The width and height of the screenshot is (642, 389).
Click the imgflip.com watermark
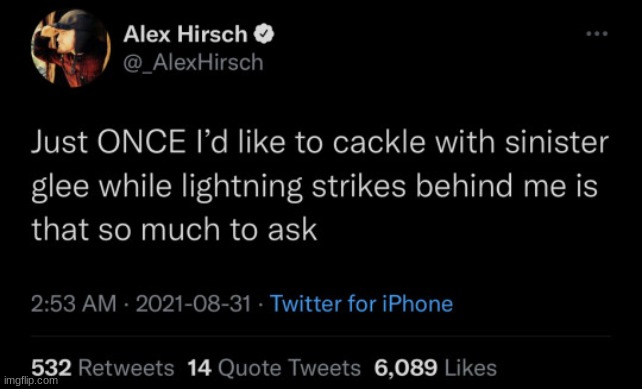pyautogui.click(x=30, y=381)
